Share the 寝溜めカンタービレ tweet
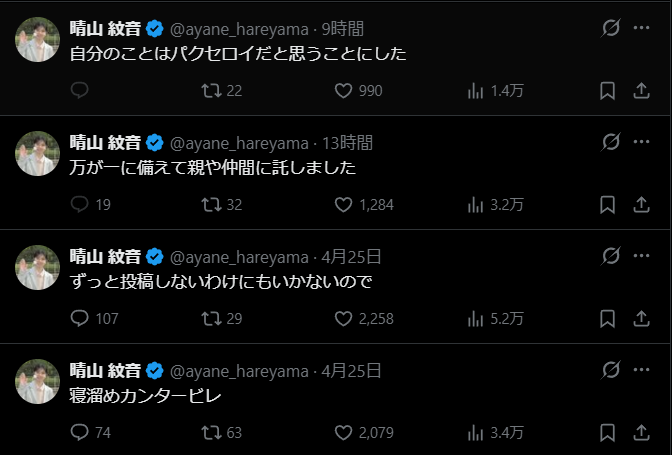Image resolution: width=672 pixels, height=455 pixels. click(x=641, y=433)
